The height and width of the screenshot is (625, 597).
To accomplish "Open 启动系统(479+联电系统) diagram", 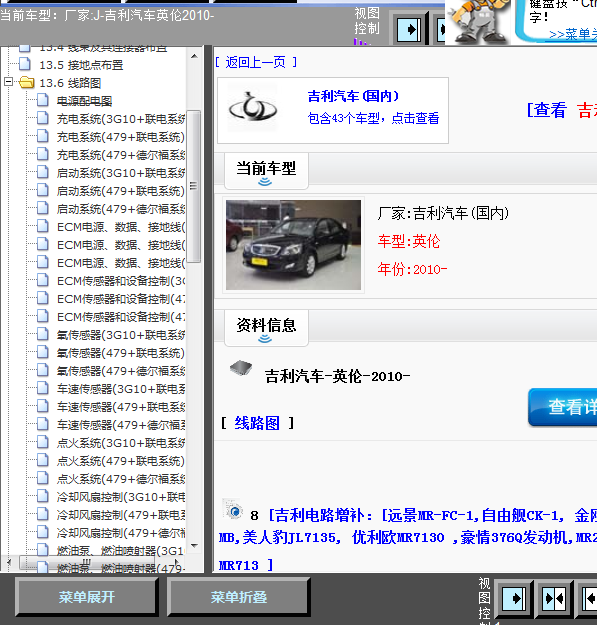I will tap(121, 191).
